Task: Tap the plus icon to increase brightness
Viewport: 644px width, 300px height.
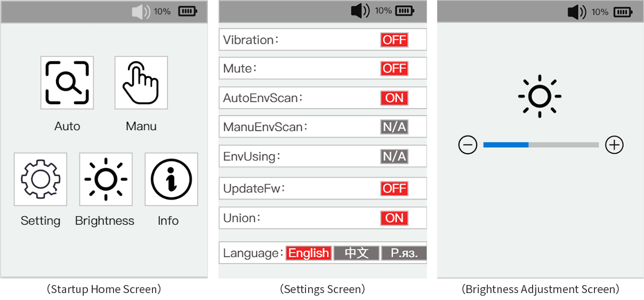Action: point(614,145)
